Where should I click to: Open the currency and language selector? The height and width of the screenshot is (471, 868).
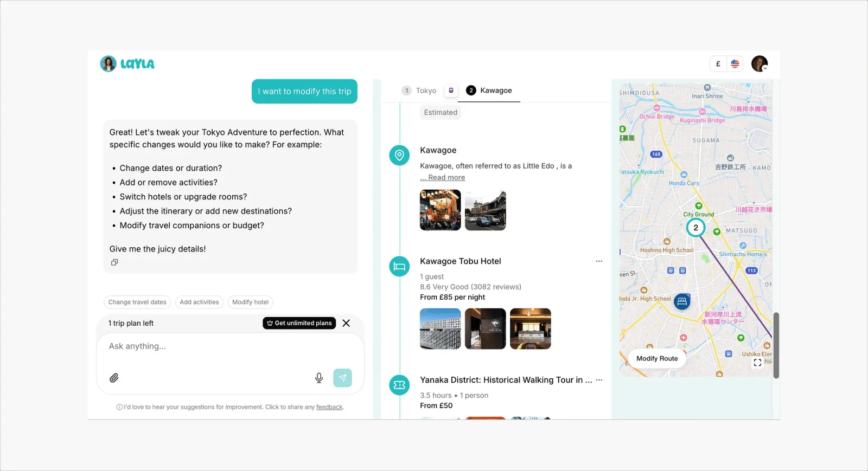[726, 64]
